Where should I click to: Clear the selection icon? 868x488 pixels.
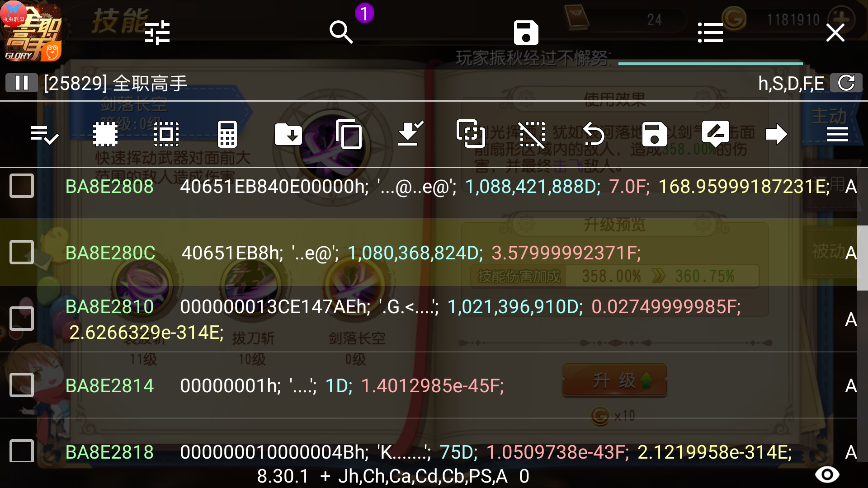tap(532, 134)
